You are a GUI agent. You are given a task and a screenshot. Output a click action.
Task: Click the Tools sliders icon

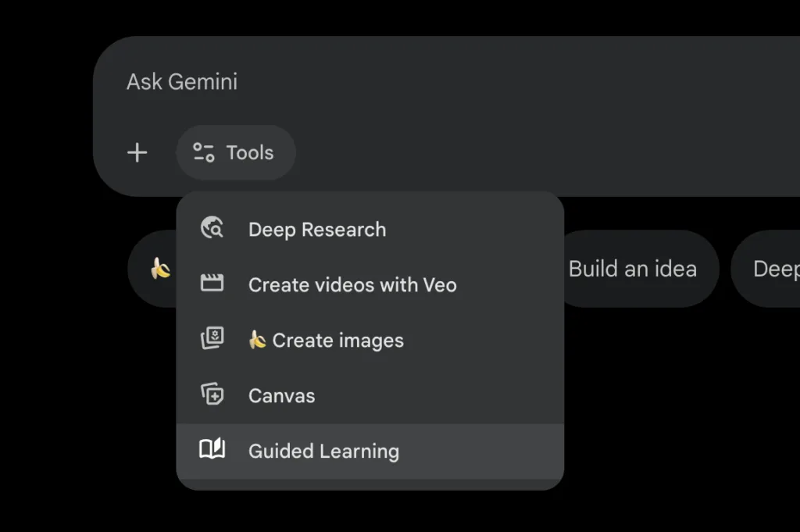(x=202, y=152)
